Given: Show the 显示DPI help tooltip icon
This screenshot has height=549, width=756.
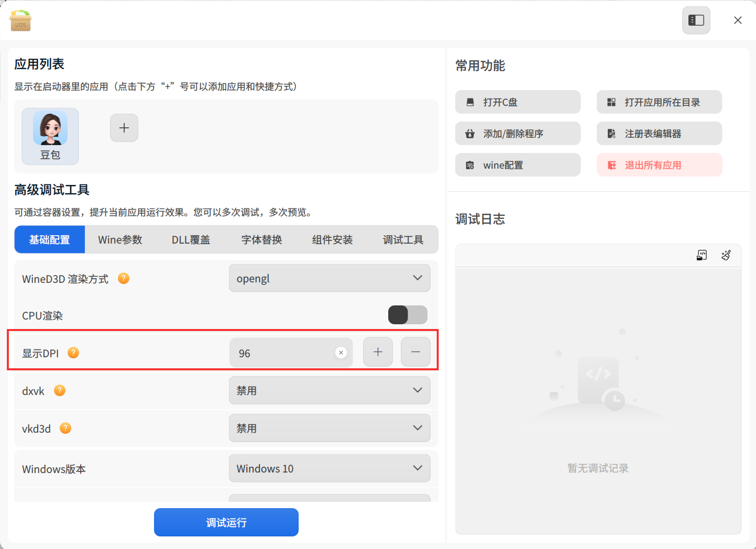Looking at the screenshot, I should (73, 353).
